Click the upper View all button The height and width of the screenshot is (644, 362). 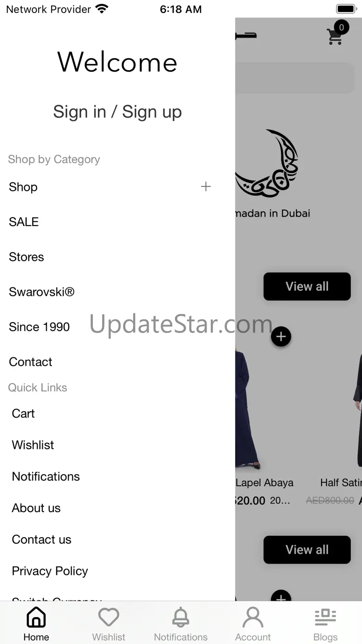(x=307, y=286)
